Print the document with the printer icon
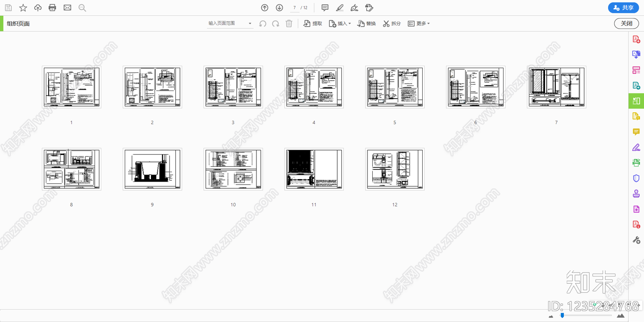The image size is (644, 322). point(52,8)
